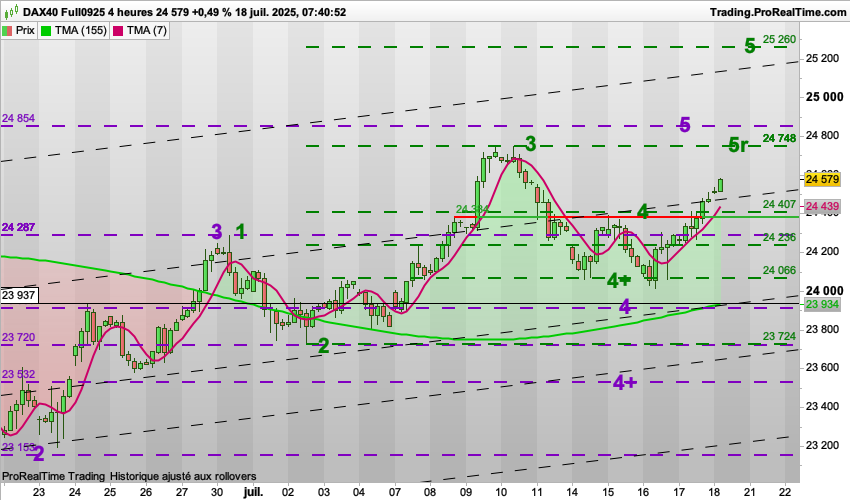Click the 25 000 price axis label
850x500 pixels.
click(824, 97)
